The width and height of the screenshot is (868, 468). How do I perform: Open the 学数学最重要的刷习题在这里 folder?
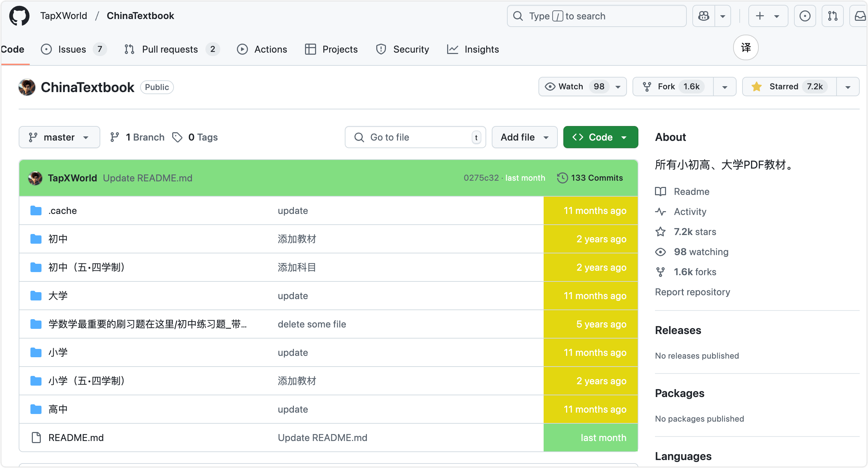pos(148,324)
